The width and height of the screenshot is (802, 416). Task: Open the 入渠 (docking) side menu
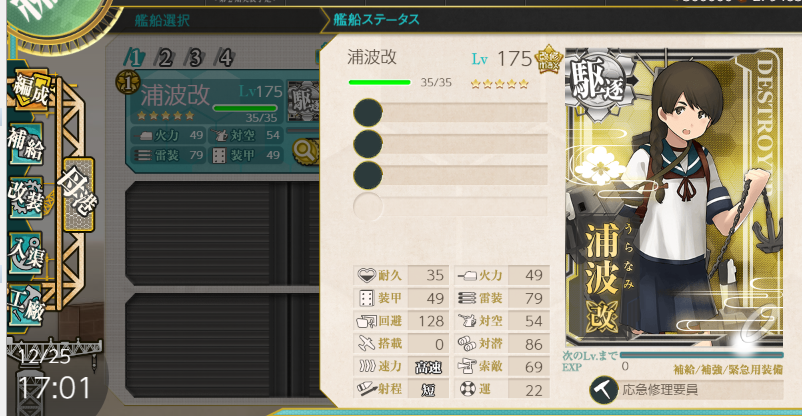point(26,253)
